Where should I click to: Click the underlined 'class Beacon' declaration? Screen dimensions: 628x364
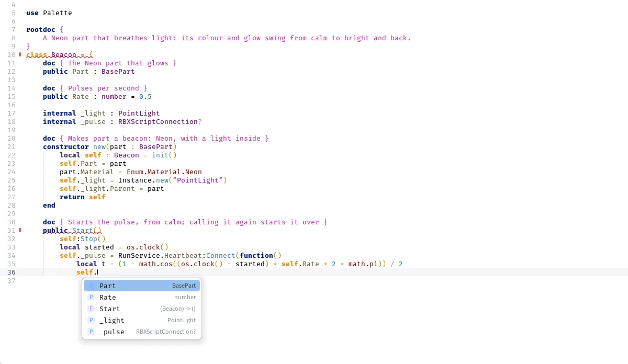[60, 54]
